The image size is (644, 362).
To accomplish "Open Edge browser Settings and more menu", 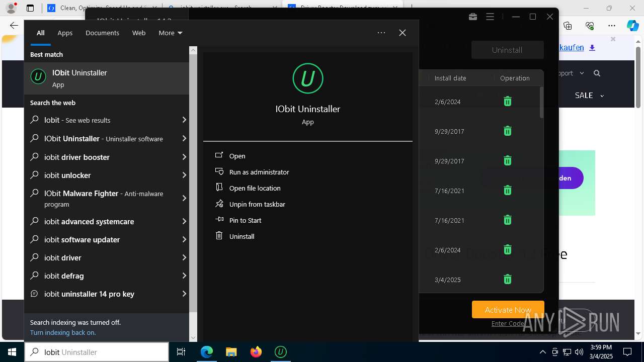I will tap(612, 26).
